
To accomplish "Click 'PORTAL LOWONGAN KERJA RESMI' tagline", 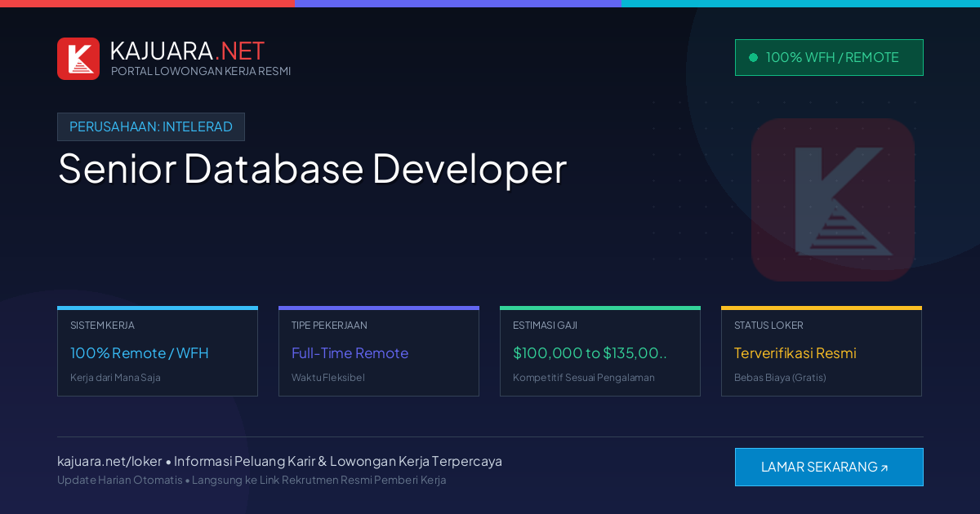I will [x=201, y=71].
